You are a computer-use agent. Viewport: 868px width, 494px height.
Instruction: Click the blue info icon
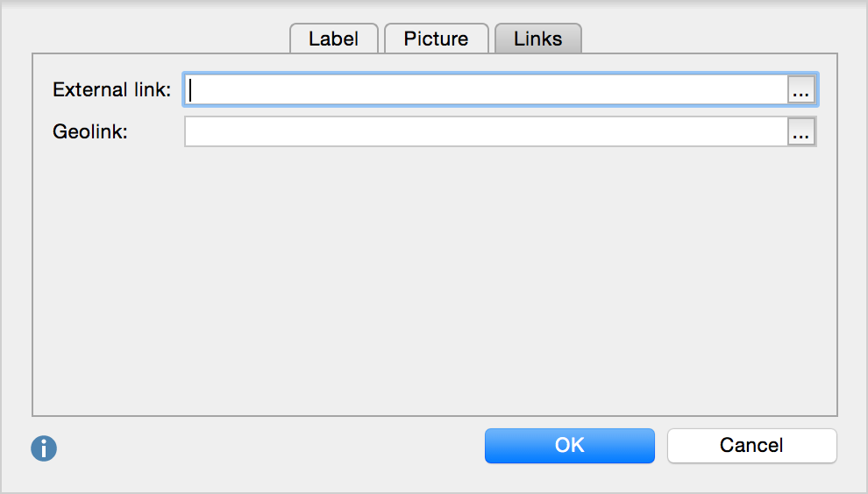click(x=44, y=448)
